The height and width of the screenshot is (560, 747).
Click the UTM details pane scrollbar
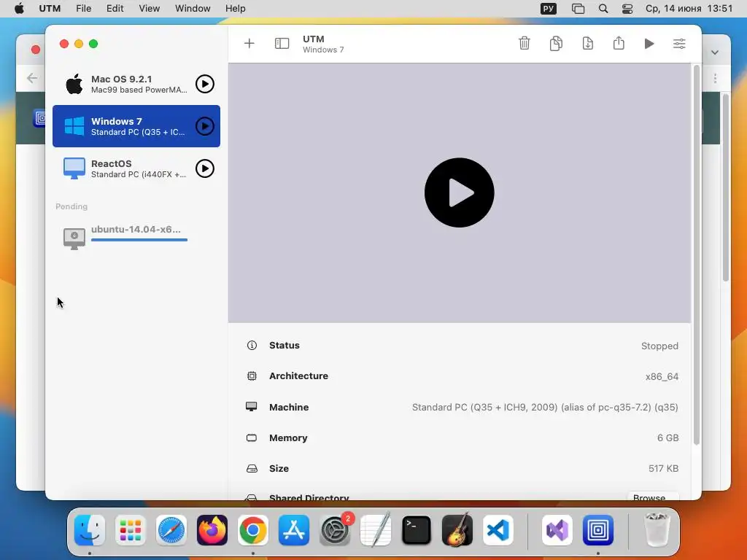(696, 254)
